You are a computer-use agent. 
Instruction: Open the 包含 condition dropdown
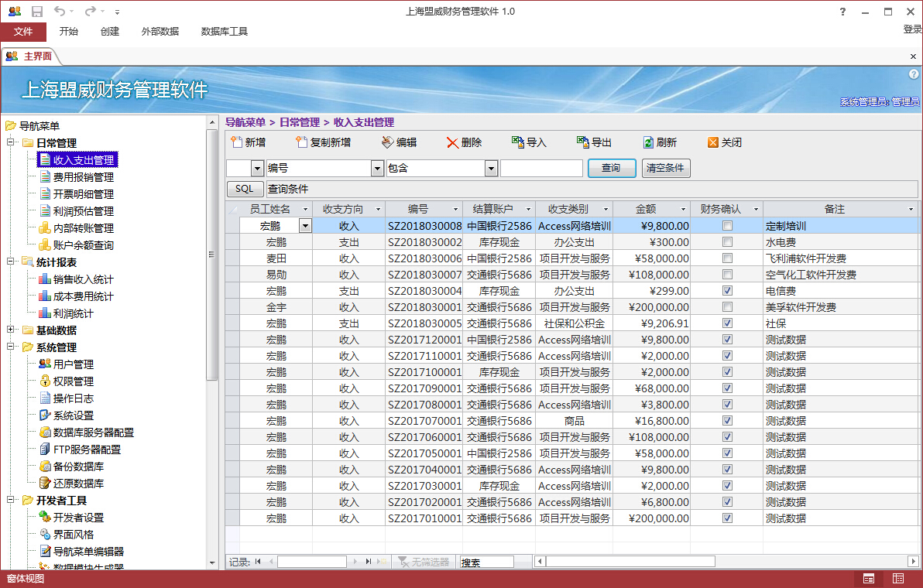coord(491,168)
